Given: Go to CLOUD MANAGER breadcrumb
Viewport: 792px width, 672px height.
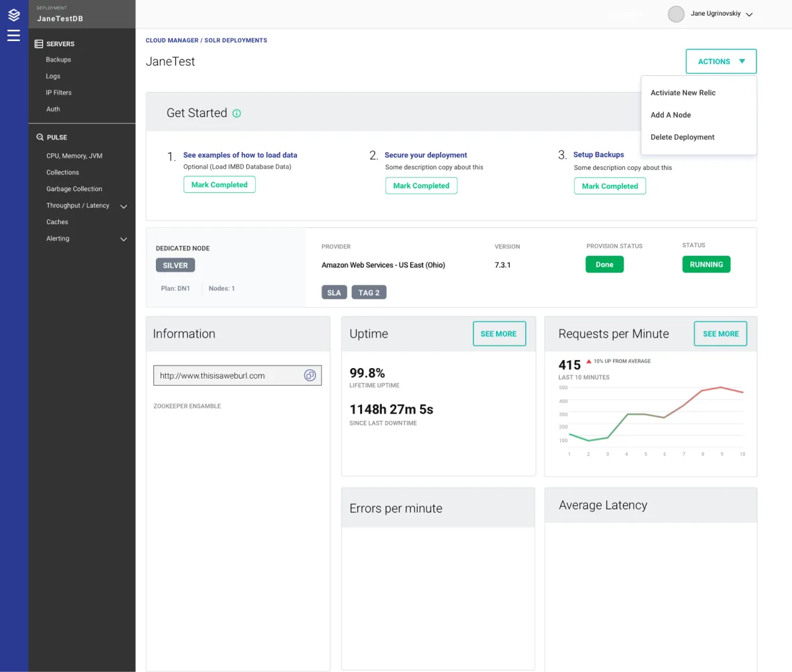Looking at the screenshot, I should [172, 40].
